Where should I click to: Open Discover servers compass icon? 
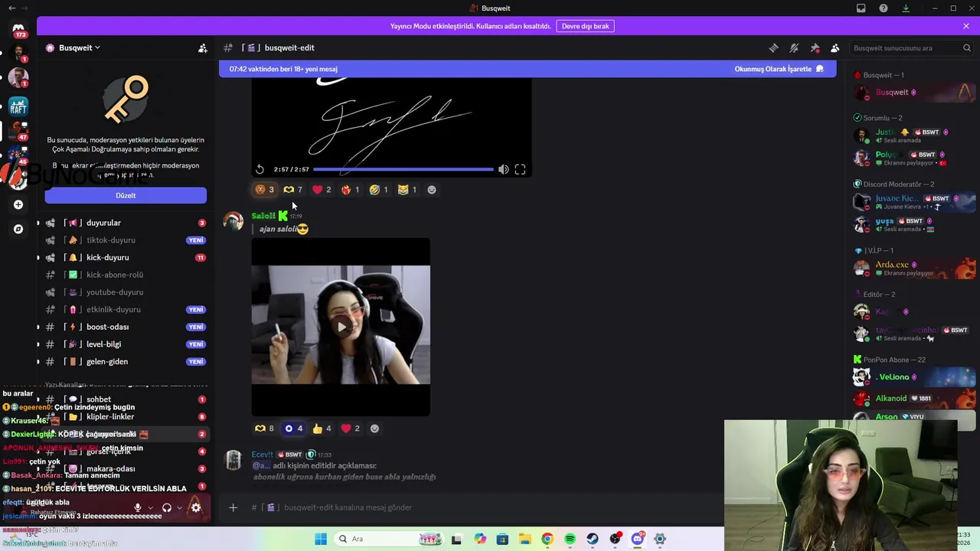click(18, 229)
